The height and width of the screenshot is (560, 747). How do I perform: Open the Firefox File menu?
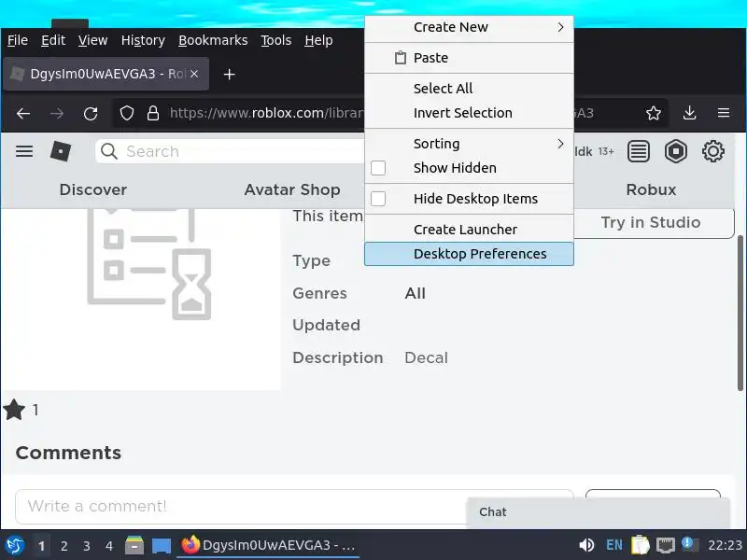18,40
